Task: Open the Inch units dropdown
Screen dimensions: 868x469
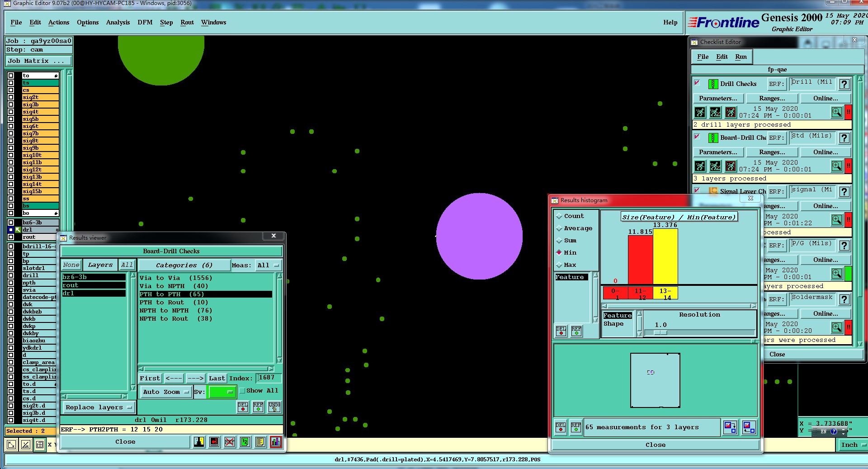Action: point(853,445)
